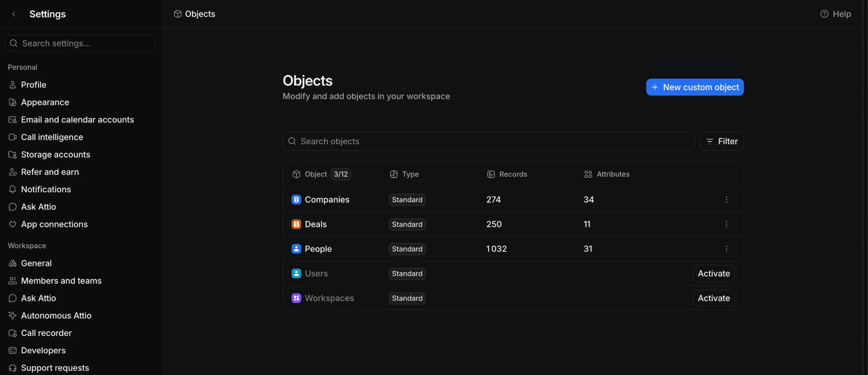The width and height of the screenshot is (868, 375).
Task: Click the Call intelligence camera icon
Action: (x=13, y=137)
